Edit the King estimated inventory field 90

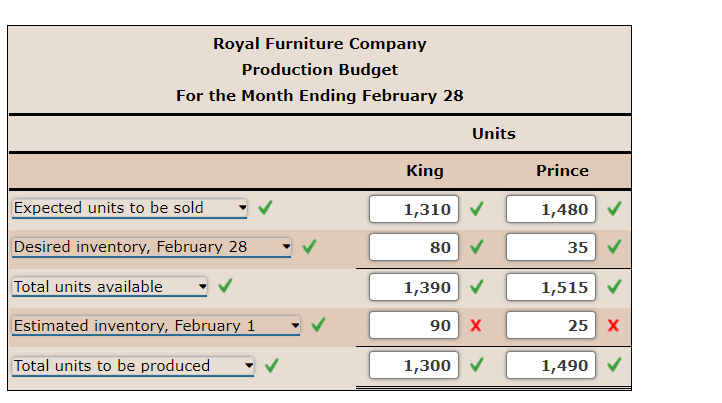[414, 326]
